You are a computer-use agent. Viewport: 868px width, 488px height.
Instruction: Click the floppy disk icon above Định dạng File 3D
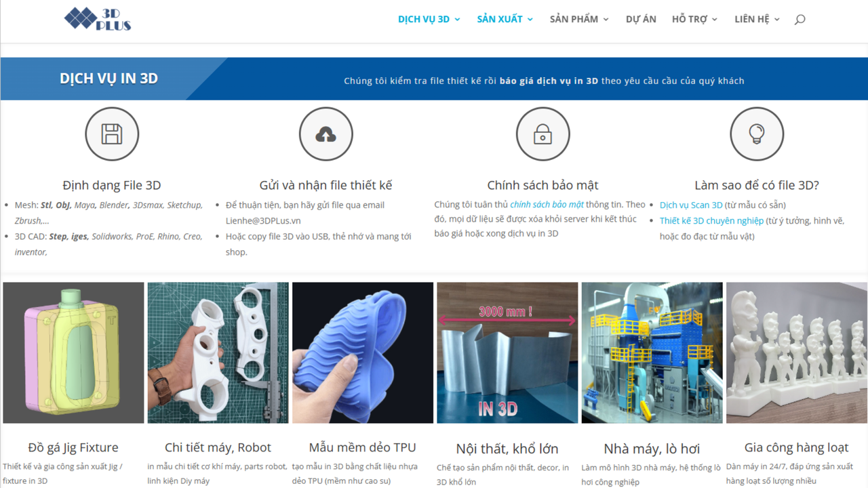pos(111,134)
